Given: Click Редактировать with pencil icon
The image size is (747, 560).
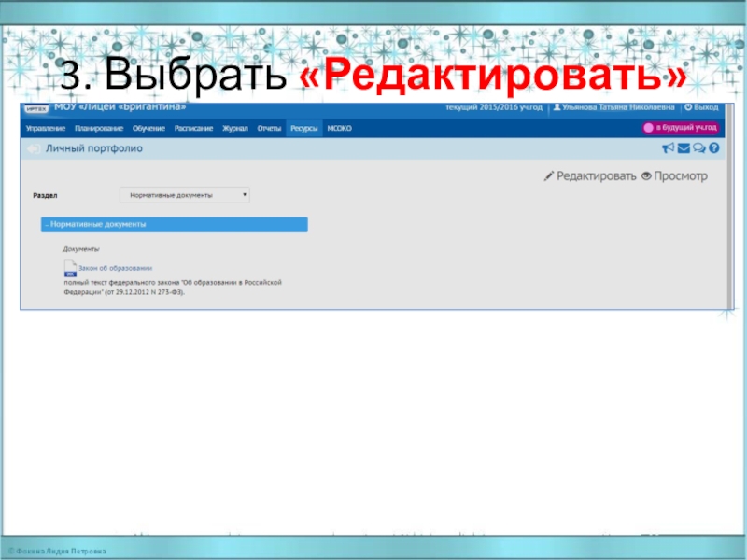Looking at the screenshot, I should (590, 176).
